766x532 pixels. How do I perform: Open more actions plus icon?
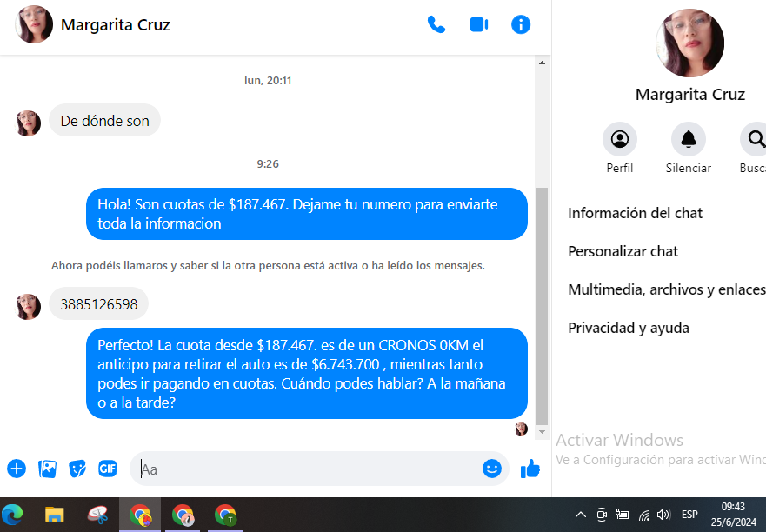[17, 469]
